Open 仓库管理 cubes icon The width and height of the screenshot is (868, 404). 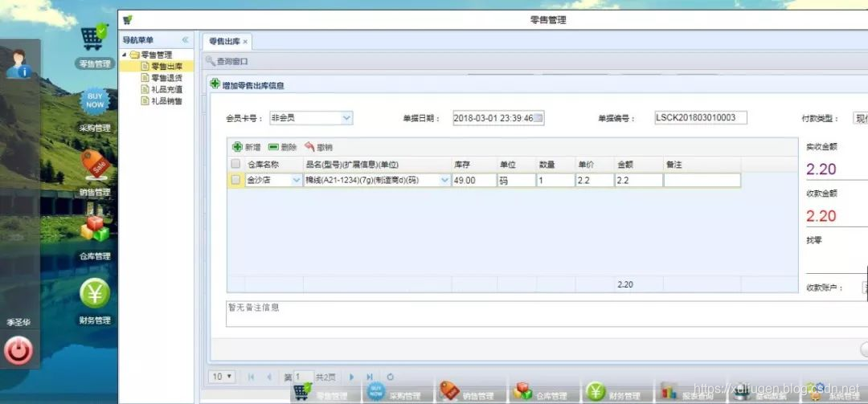click(94, 230)
